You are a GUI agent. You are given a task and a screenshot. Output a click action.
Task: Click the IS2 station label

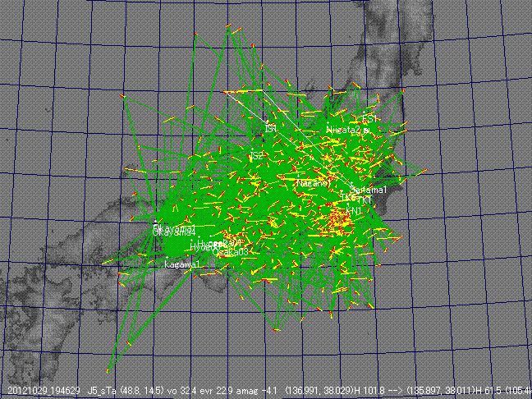pos(256,156)
